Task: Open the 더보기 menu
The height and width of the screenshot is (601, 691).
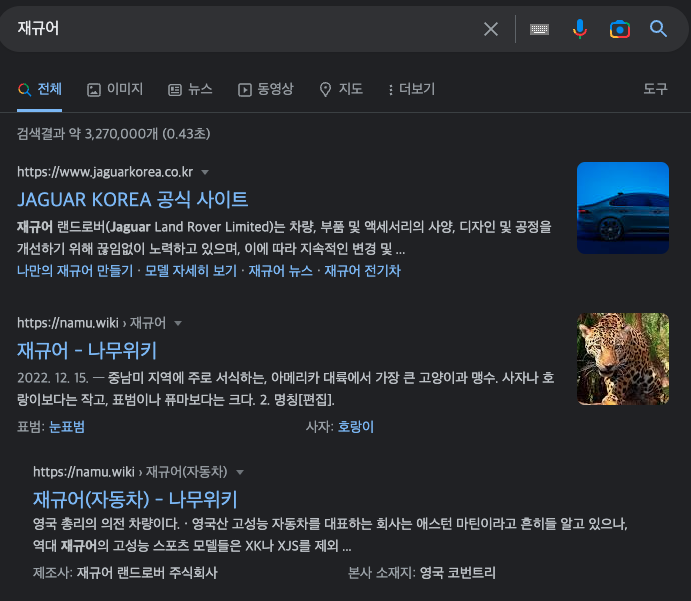Action: click(411, 89)
